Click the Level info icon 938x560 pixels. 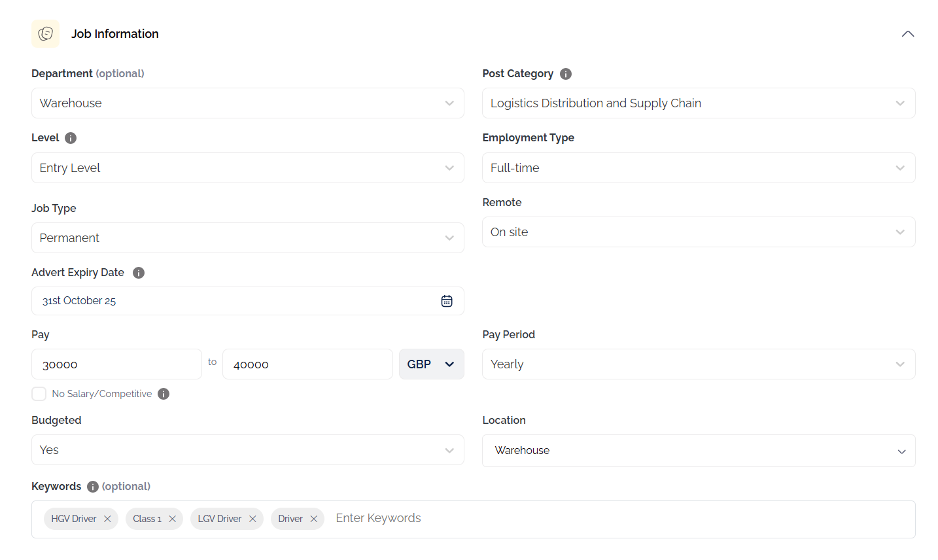coord(71,138)
